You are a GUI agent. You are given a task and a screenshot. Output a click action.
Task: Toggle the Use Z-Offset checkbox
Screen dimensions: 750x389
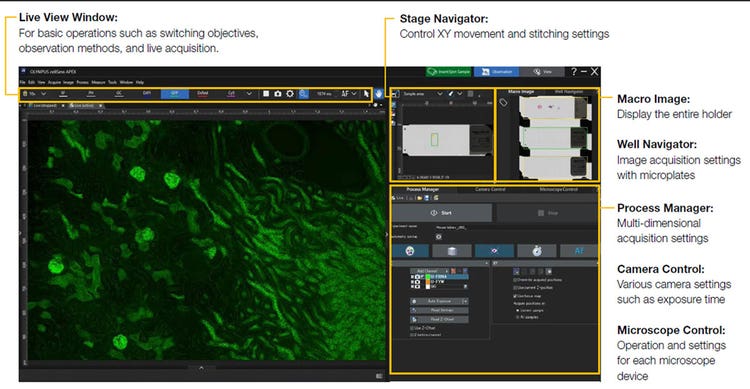click(x=412, y=328)
